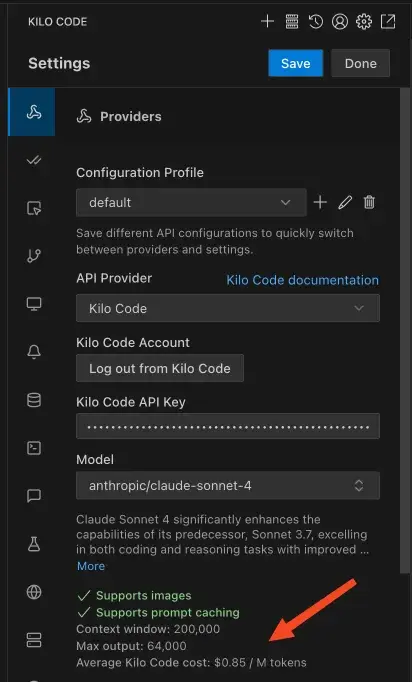Screen dimensions: 412x682
Task: Open the checkpoints branch icon section
Action: tap(34, 256)
